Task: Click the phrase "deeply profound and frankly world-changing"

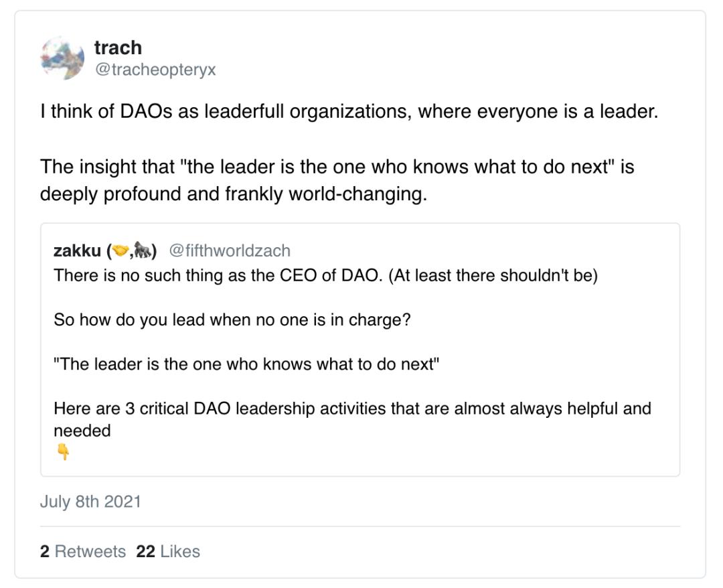Action: coord(233,194)
